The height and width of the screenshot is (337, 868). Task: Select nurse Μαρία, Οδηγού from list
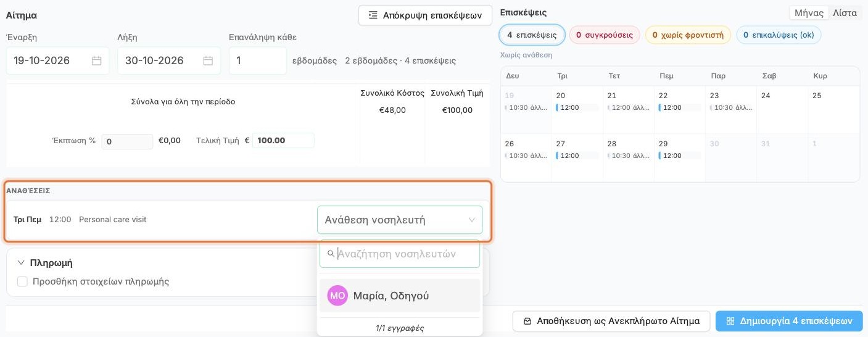point(400,296)
